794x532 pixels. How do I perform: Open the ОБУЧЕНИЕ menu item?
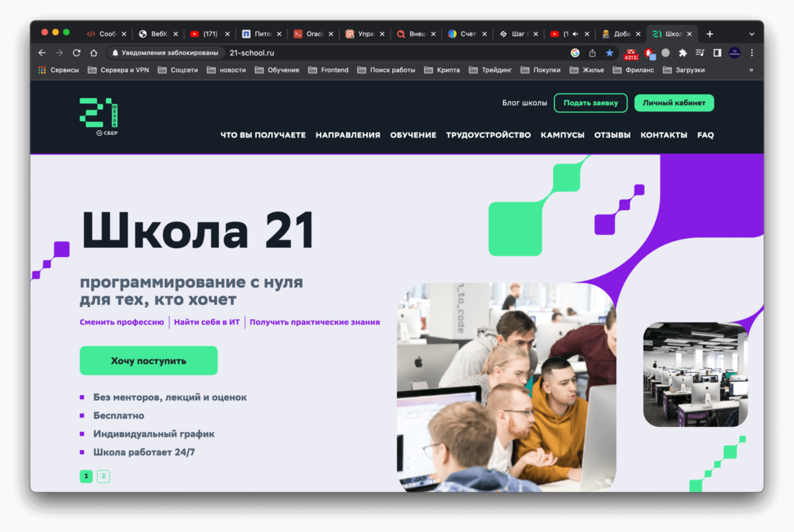413,135
